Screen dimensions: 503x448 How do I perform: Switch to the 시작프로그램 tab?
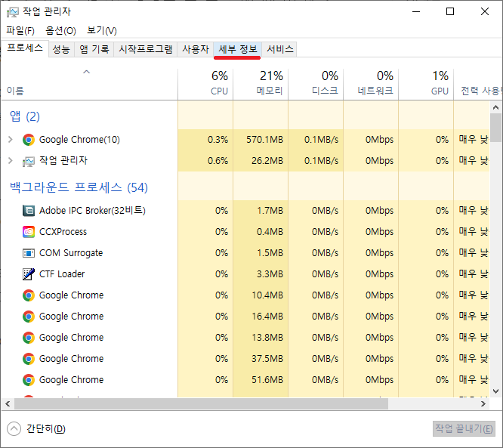pyautogui.click(x=146, y=49)
